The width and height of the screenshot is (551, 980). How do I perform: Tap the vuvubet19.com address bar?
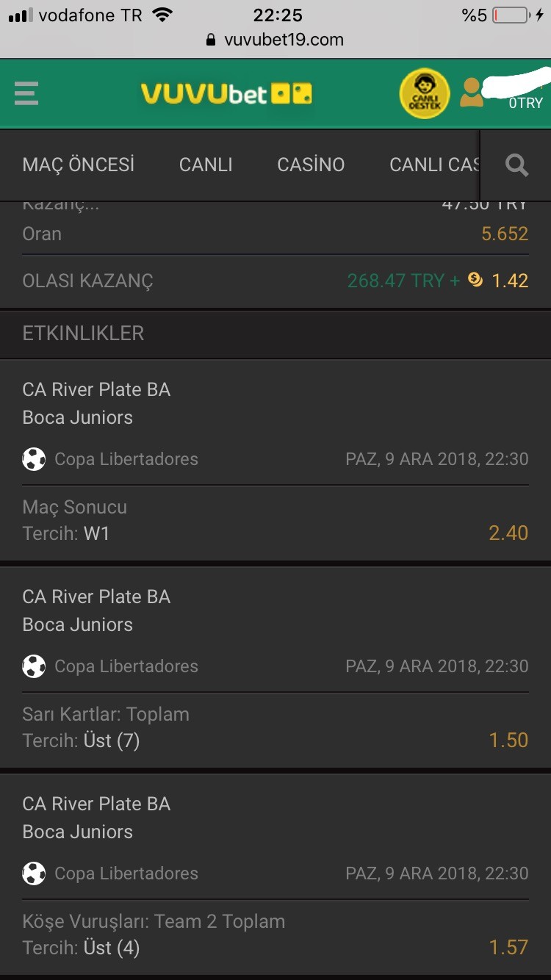(275, 40)
